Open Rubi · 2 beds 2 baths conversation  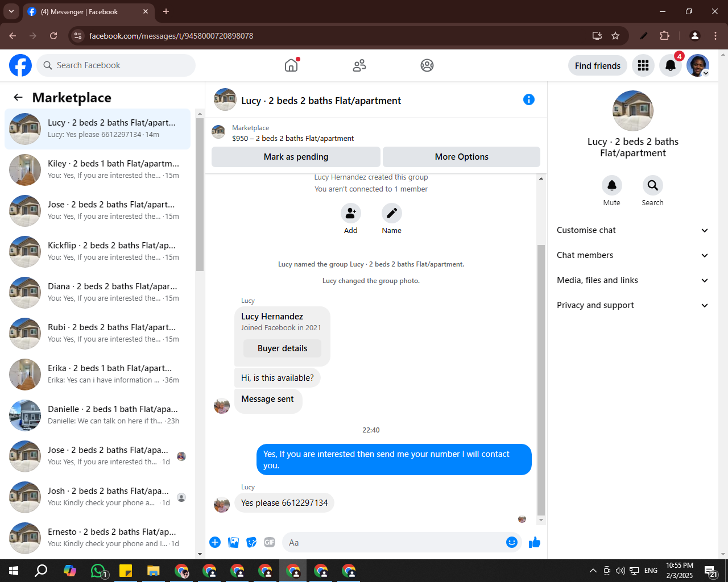pyautogui.click(x=98, y=333)
